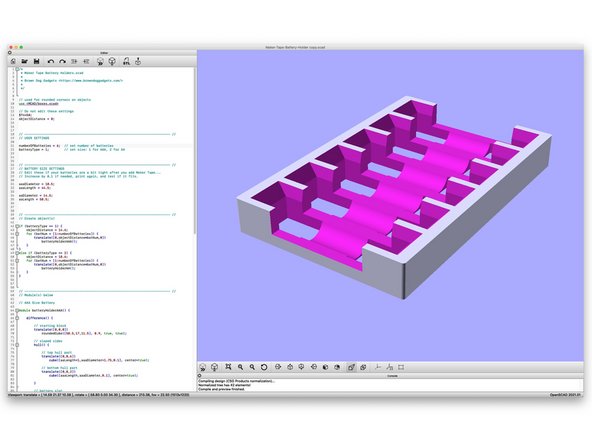Redo the last edit
The image size is (592, 444).
coord(62,61)
